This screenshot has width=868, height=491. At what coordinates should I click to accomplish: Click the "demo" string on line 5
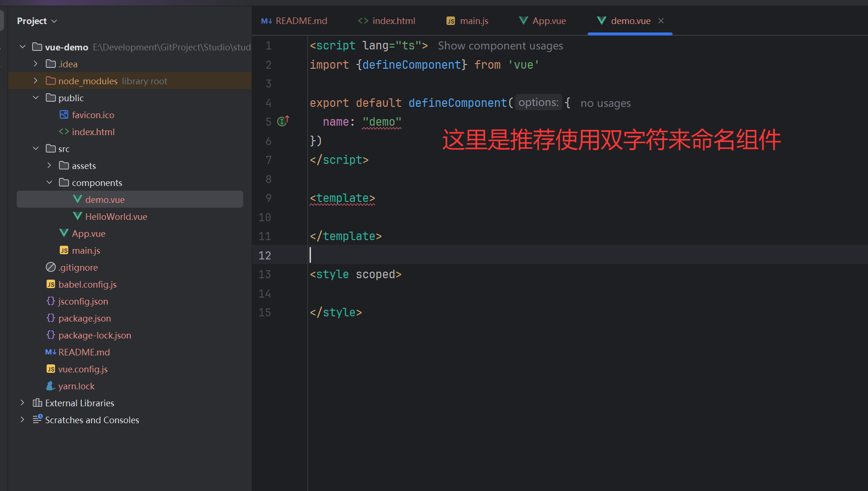coord(382,122)
